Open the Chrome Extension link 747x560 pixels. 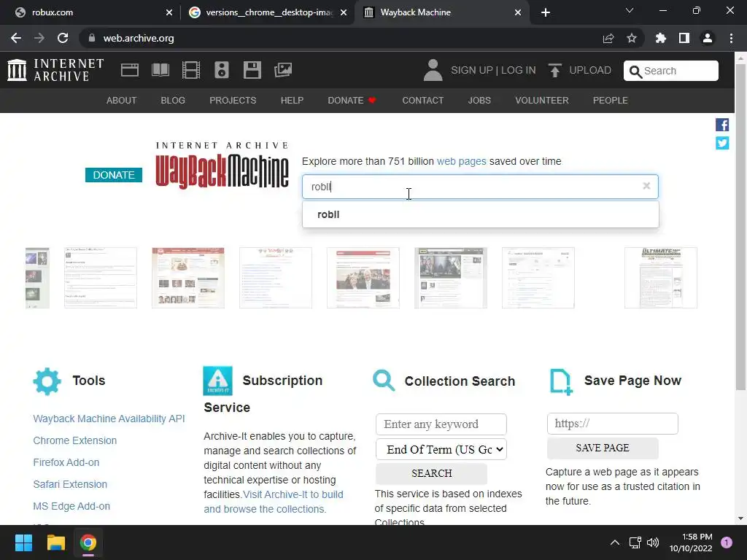pyautogui.click(x=75, y=440)
